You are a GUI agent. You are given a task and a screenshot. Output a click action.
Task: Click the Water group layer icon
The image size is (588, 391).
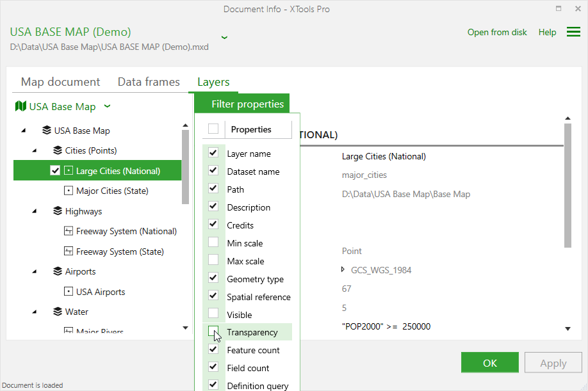[58, 312]
